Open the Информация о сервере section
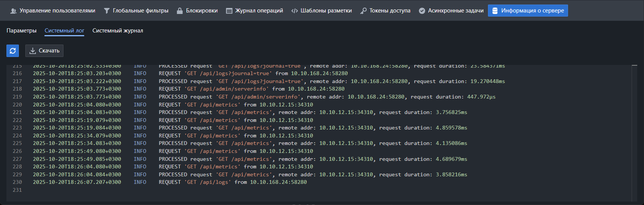Screen dimensions: 644x205 tap(528, 11)
